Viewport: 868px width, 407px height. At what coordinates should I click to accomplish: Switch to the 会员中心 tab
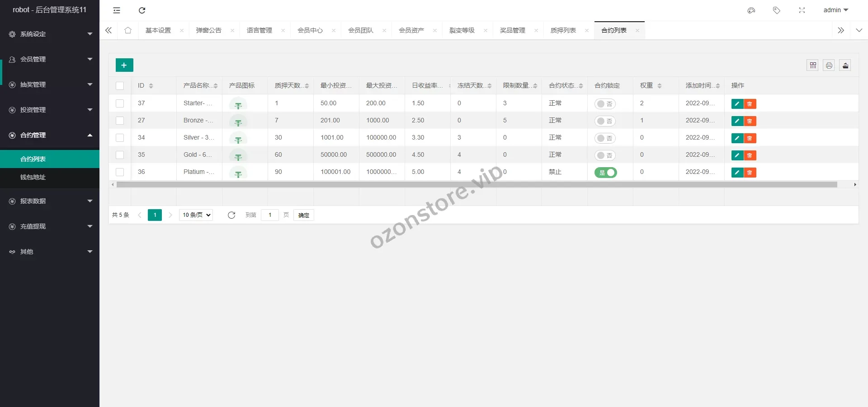click(x=310, y=30)
